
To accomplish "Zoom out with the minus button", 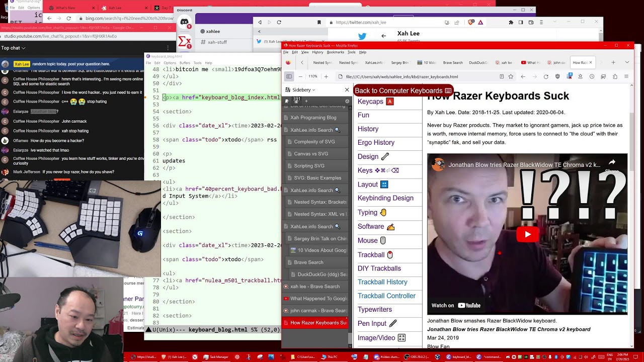I will (x=300, y=76).
